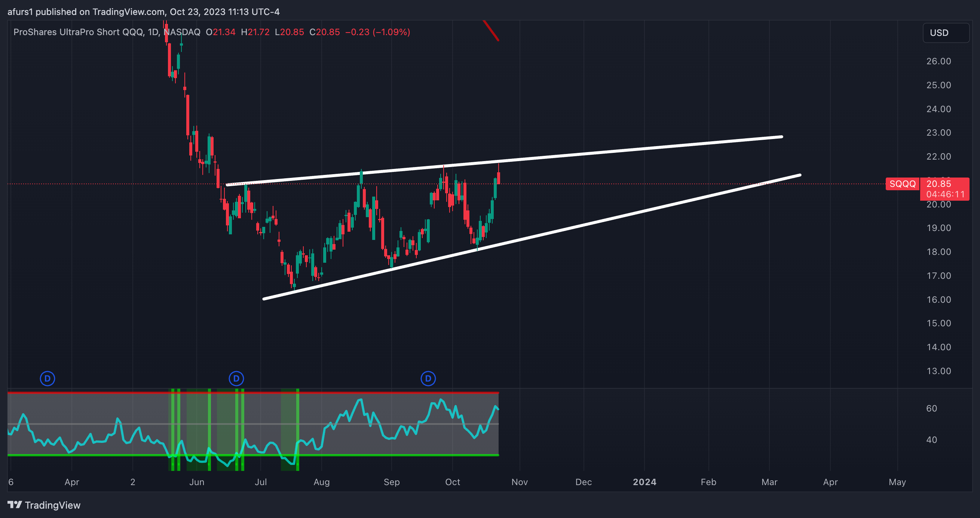The height and width of the screenshot is (518, 980).
Task: Click the 26.00 price axis label
Action: point(938,61)
